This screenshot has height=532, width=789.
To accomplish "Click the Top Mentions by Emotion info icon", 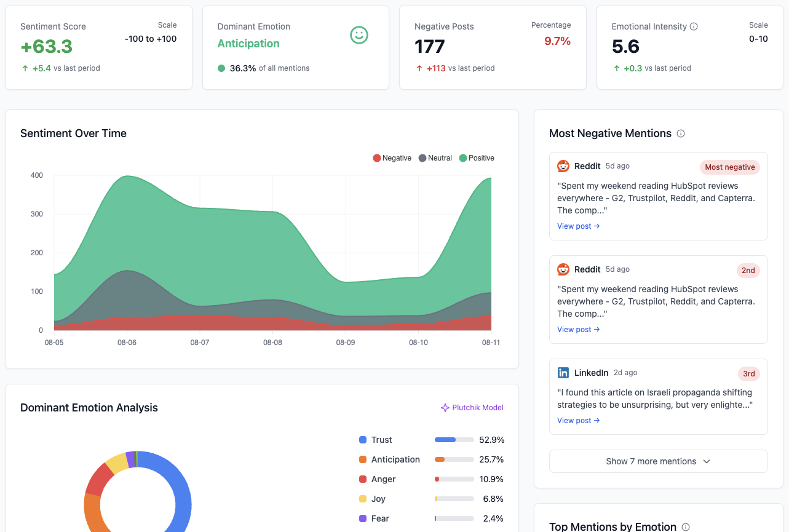I will 687,527.
